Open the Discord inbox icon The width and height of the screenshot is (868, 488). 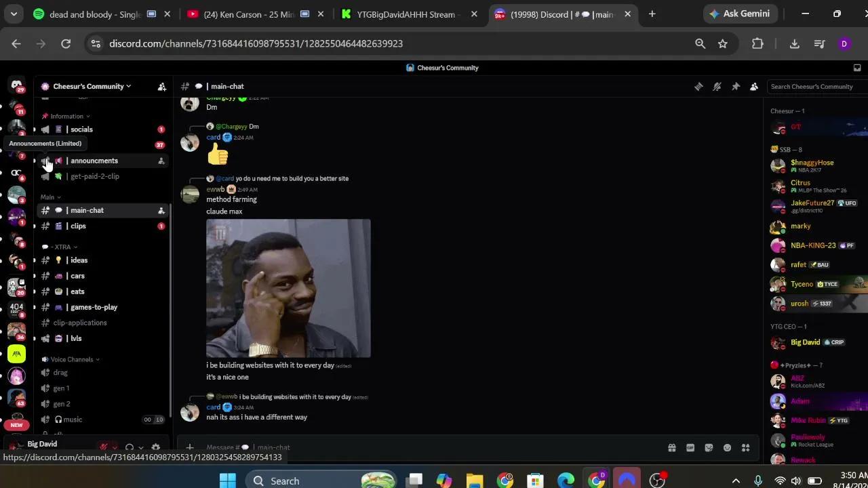click(x=857, y=68)
